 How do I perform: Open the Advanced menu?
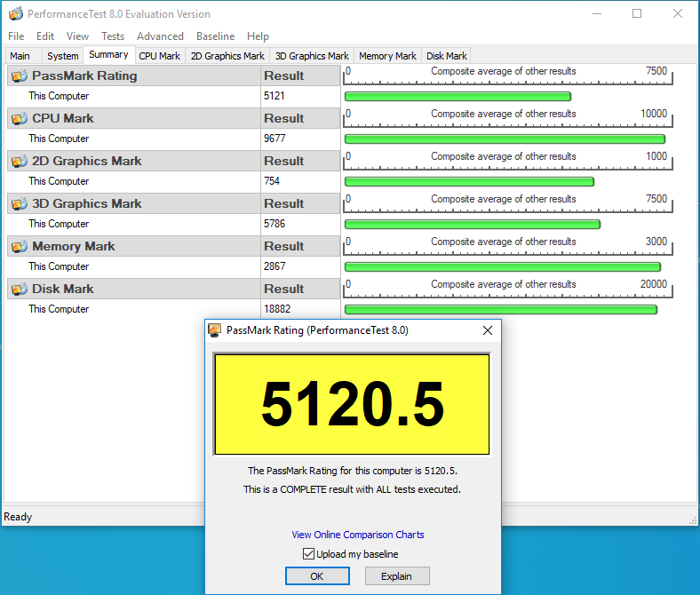(160, 36)
